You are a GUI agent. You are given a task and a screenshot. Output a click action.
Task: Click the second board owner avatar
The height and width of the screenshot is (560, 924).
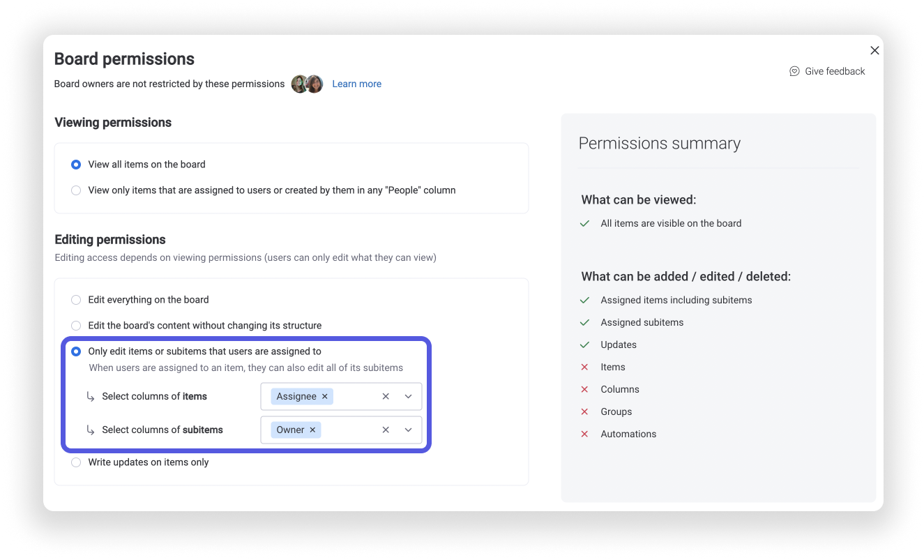[315, 84]
